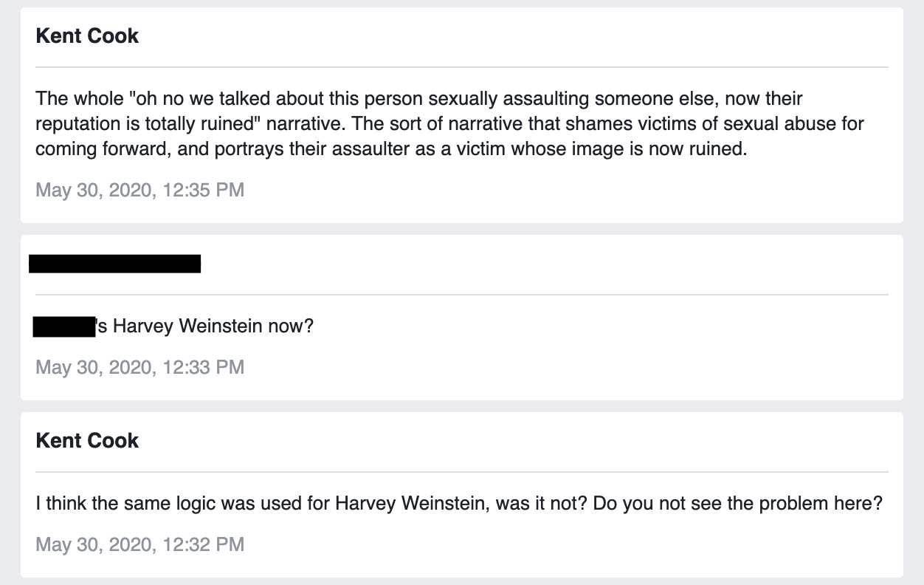Screen dimensions: 924x585
Task: Click the "'s Harvey Weinstein now?" message text
Action: tap(204, 326)
